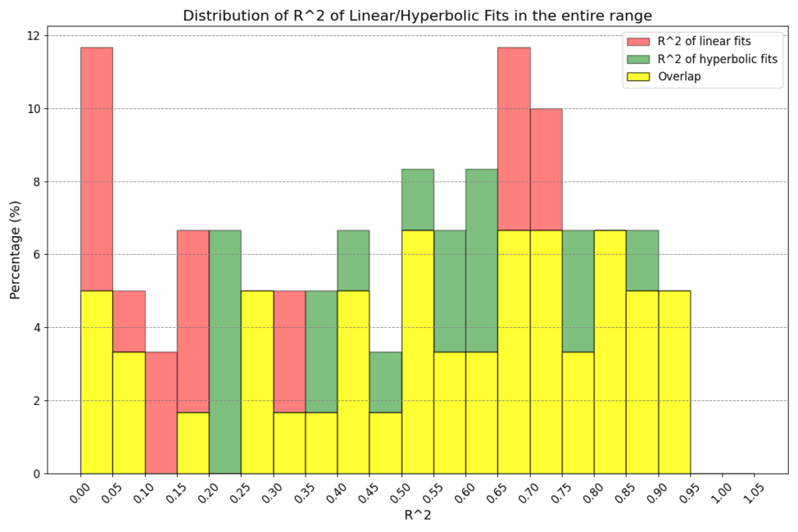798x532 pixels.
Task: Click the y-axis tick label 4
Action: click(x=37, y=328)
